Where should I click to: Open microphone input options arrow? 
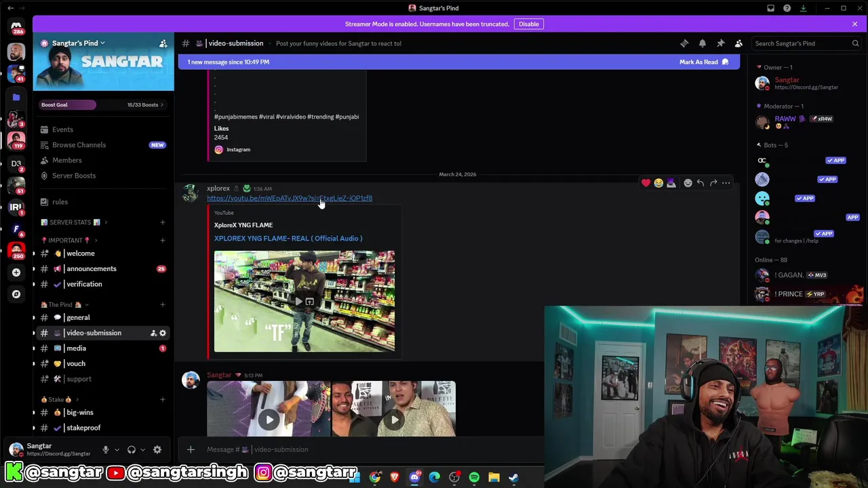coord(117,449)
